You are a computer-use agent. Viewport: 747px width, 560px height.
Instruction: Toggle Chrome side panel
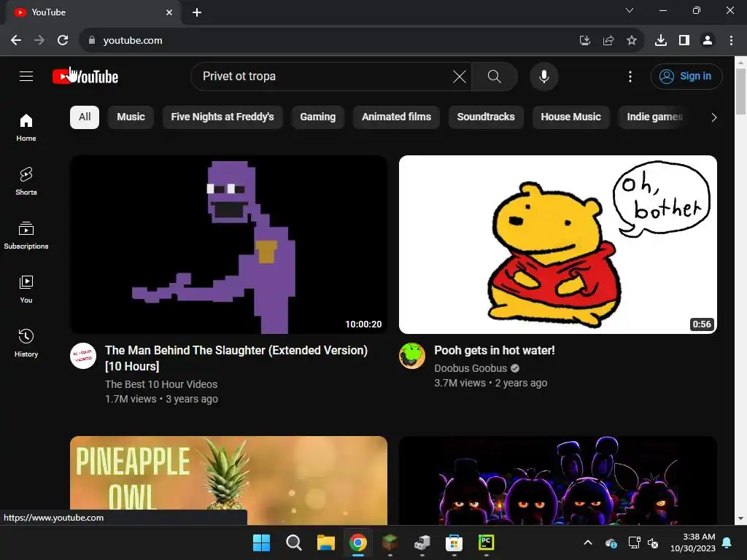(x=684, y=41)
